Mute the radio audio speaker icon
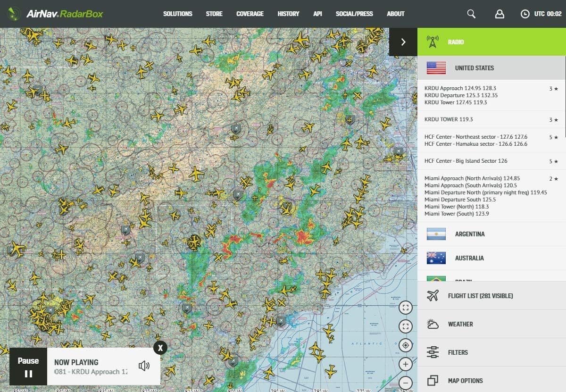 (x=144, y=366)
